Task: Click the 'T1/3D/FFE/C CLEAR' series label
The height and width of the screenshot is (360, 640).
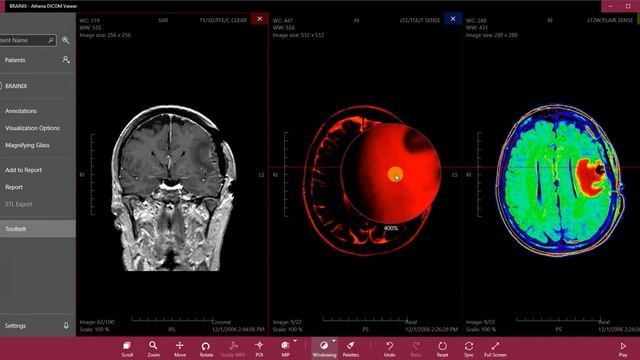Action: [x=223, y=20]
